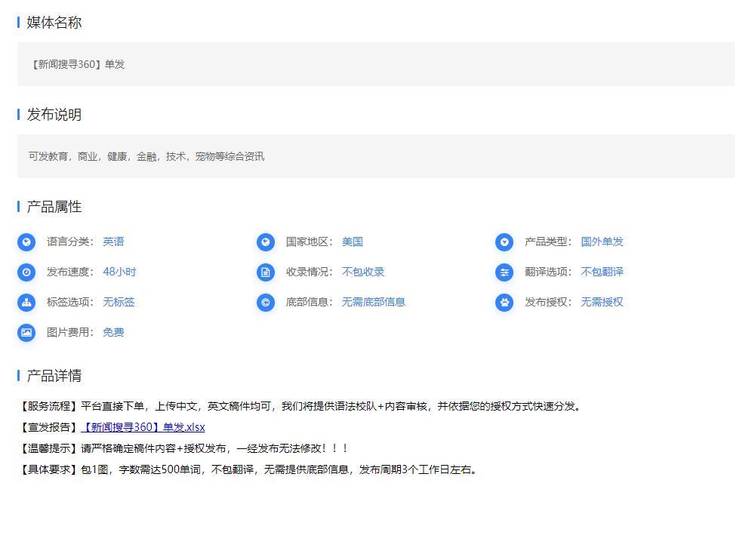The height and width of the screenshot is (560, 752).
Task: Open the 【新闻搜寻360】单发.xlsx report link
Action: tap(143, 427)
